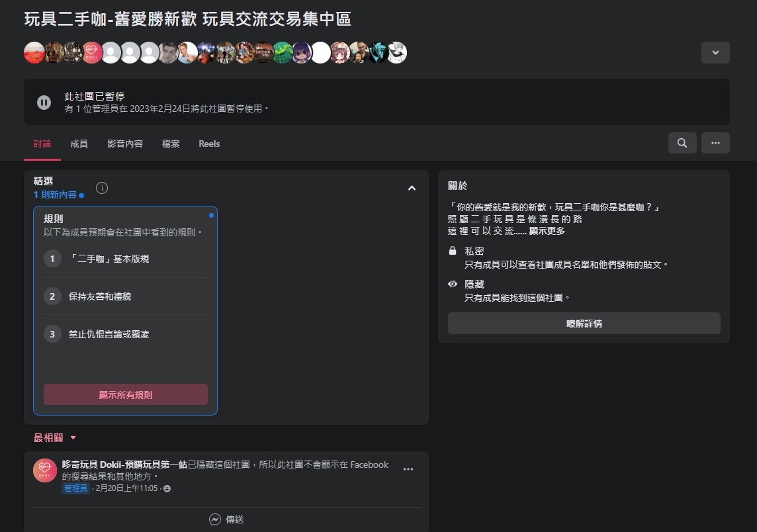Click the 顯示所有規則 button

(126, 394)
